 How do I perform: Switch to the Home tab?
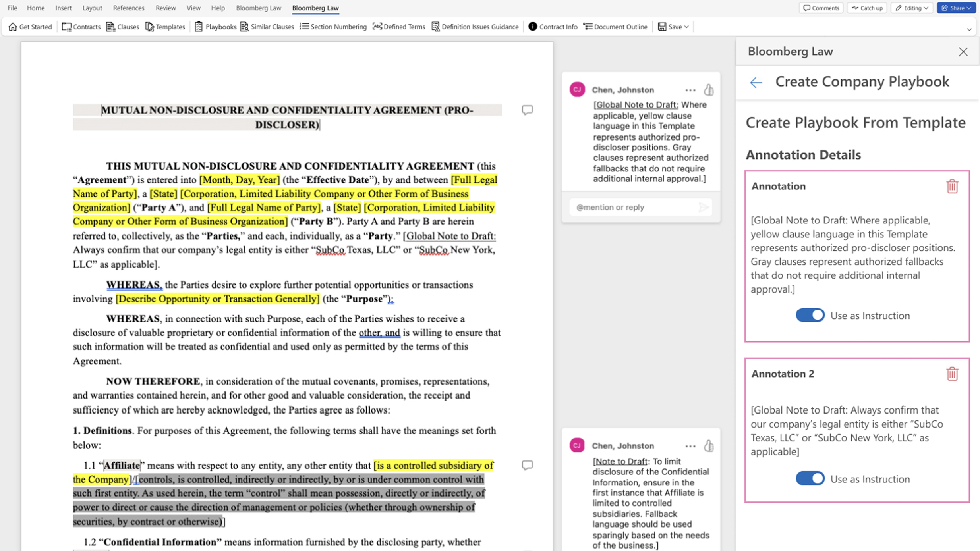point(36,8)
